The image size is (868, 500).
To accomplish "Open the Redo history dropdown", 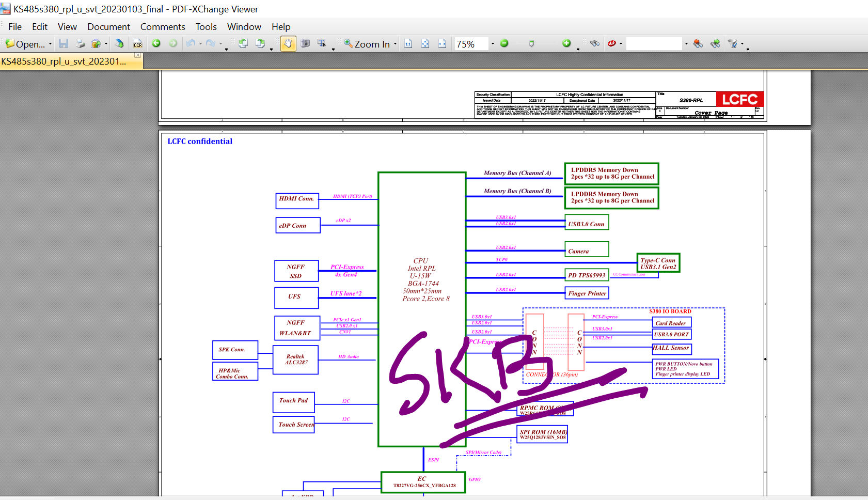I will click(220, 44).
